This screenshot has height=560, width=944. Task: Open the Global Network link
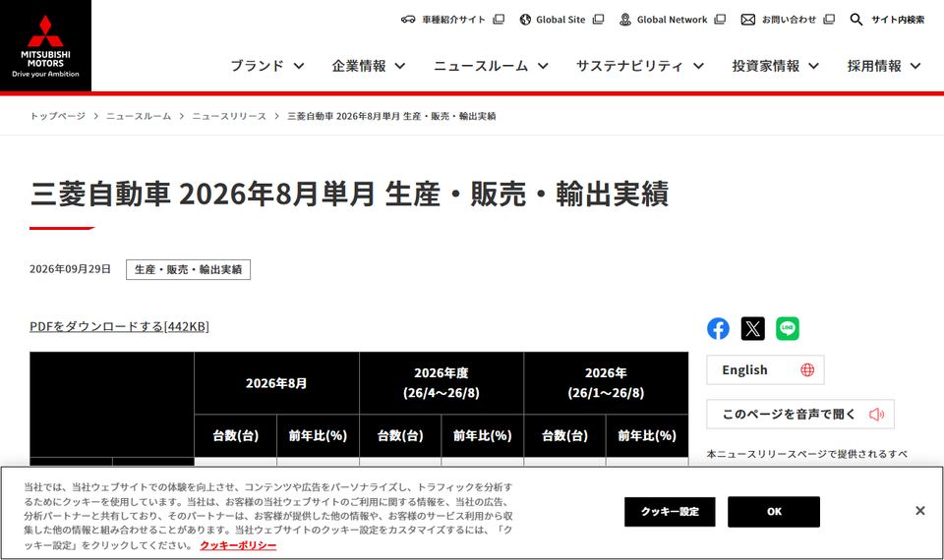coord(672,20)
